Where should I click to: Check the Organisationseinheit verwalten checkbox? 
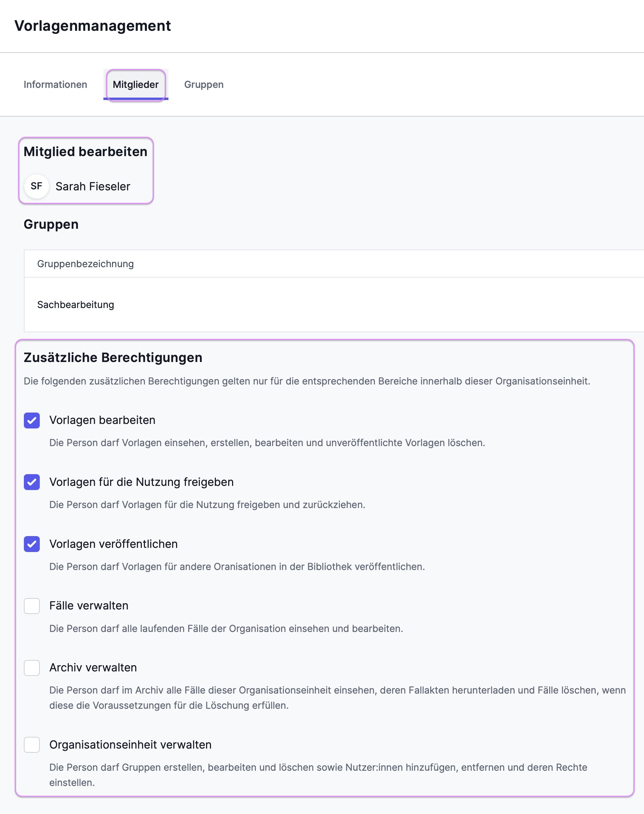pos(32,745)
